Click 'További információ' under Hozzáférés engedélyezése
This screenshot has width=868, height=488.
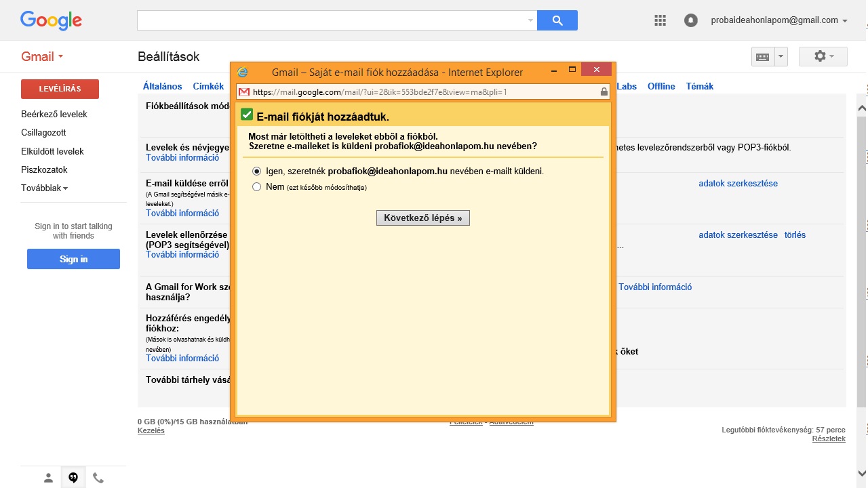click(x=182, y=358)
